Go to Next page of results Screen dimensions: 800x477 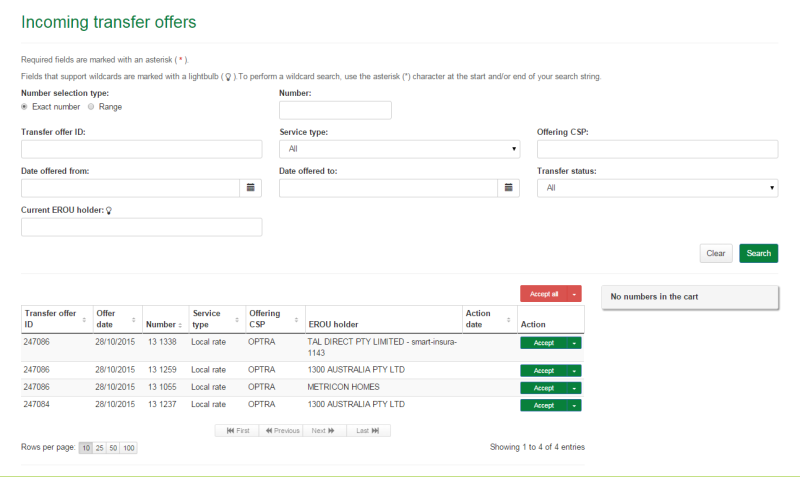pyautogui.click(x=324, y=431)
